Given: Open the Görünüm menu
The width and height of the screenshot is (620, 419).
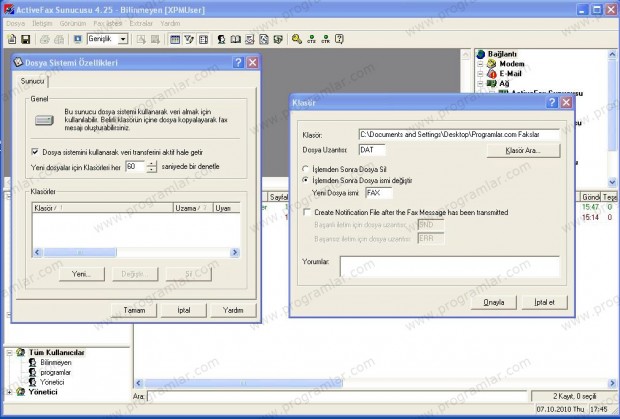Looking at the screenshot, I should pos(73,23).
